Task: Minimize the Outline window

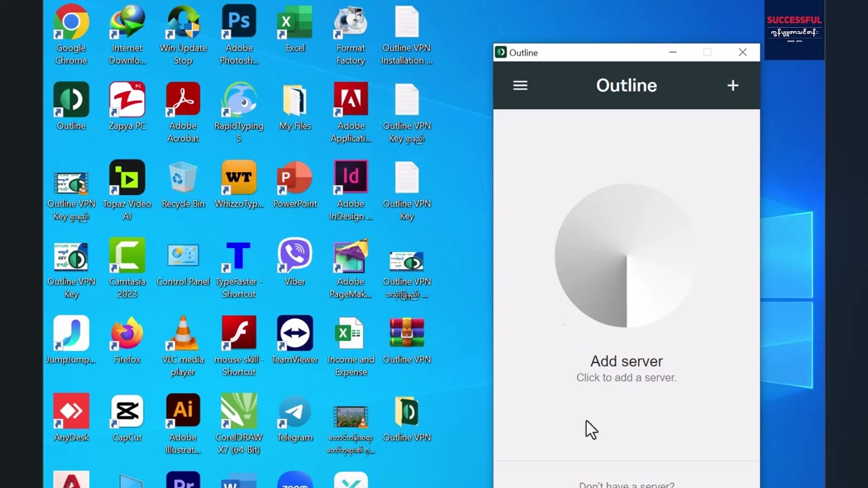Action: [673, 52]
